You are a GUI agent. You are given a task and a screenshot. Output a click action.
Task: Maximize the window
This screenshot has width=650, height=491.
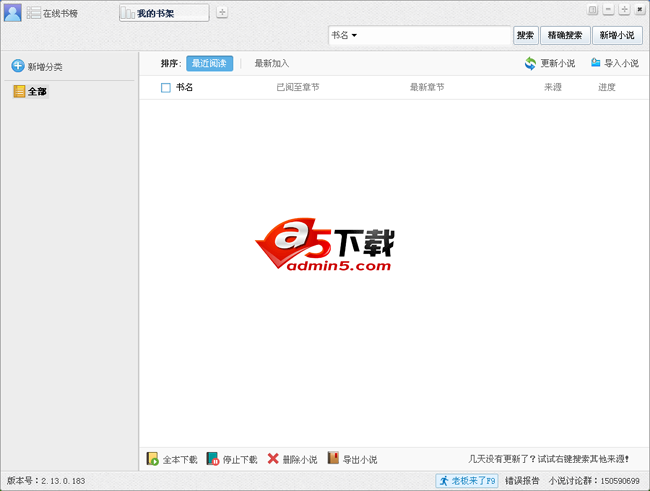(624, 10)
